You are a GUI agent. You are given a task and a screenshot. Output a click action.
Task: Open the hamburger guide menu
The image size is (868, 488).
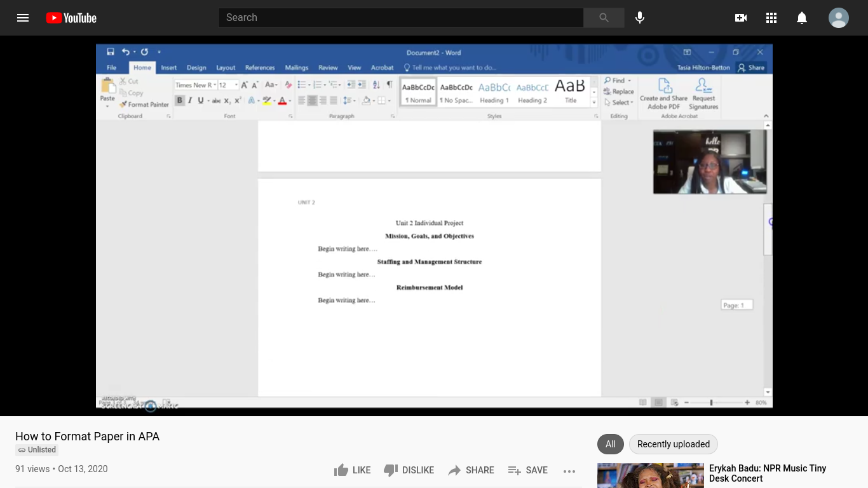pyautogui.click(x=23, y=18)
